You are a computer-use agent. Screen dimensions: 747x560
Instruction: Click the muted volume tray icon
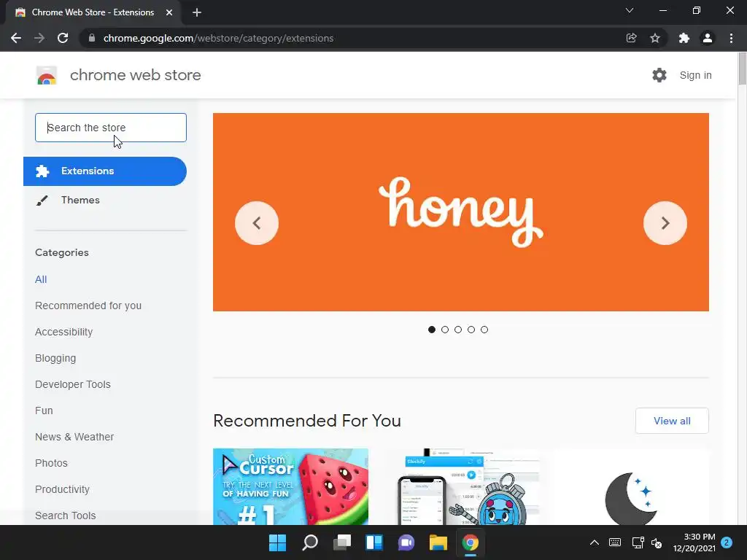coord(657,542)
